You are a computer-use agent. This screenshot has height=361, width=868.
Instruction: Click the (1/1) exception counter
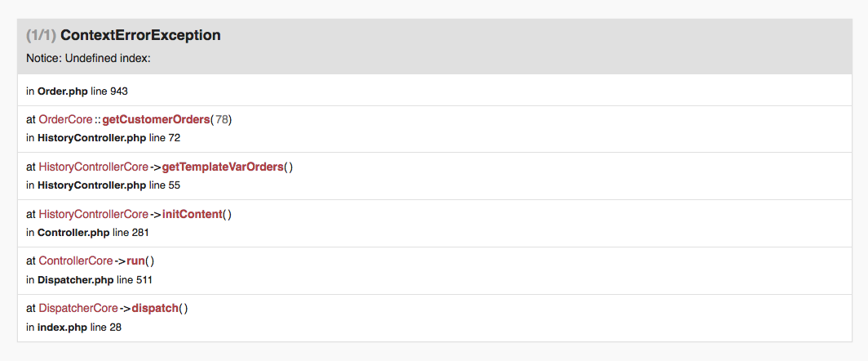(x=42, y=35)
